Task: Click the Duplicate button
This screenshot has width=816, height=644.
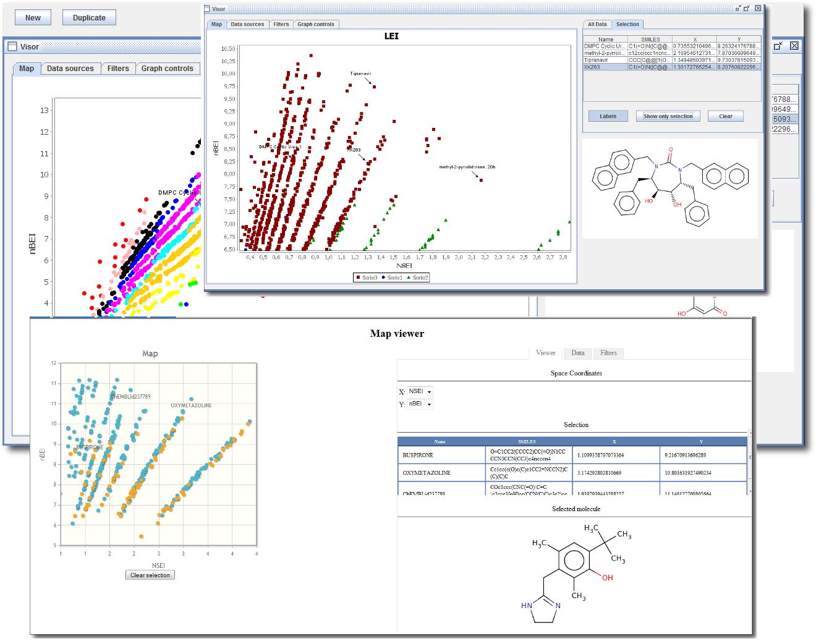Action: 89,17
